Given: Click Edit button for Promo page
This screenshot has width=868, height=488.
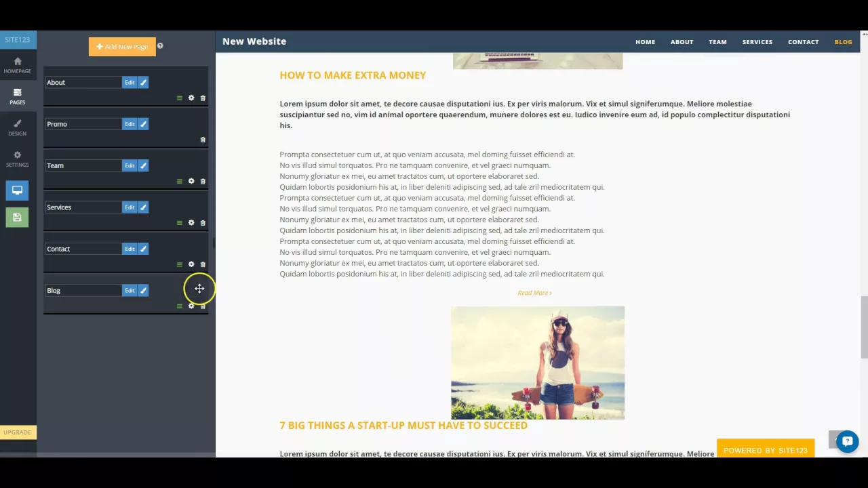Looking at the screenshot, I should [x=130, y=124].
